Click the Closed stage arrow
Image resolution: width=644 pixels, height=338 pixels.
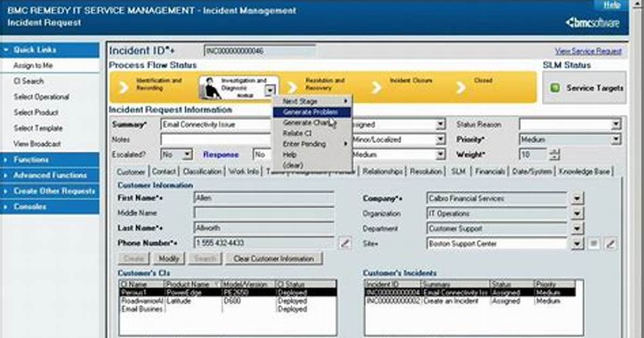[x=461, y=87]
